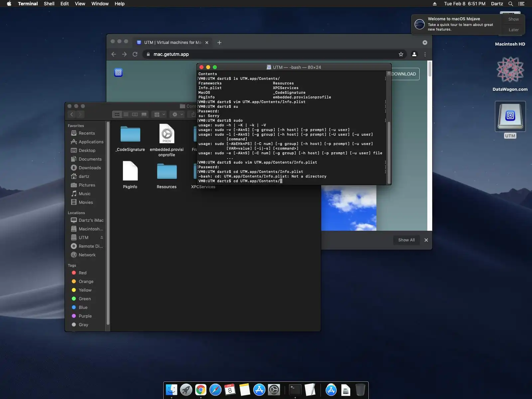The height and width of the screenshot is (399, 532).
Task: Click Show on the macOS Mojave notification
Action: (513, 19)
